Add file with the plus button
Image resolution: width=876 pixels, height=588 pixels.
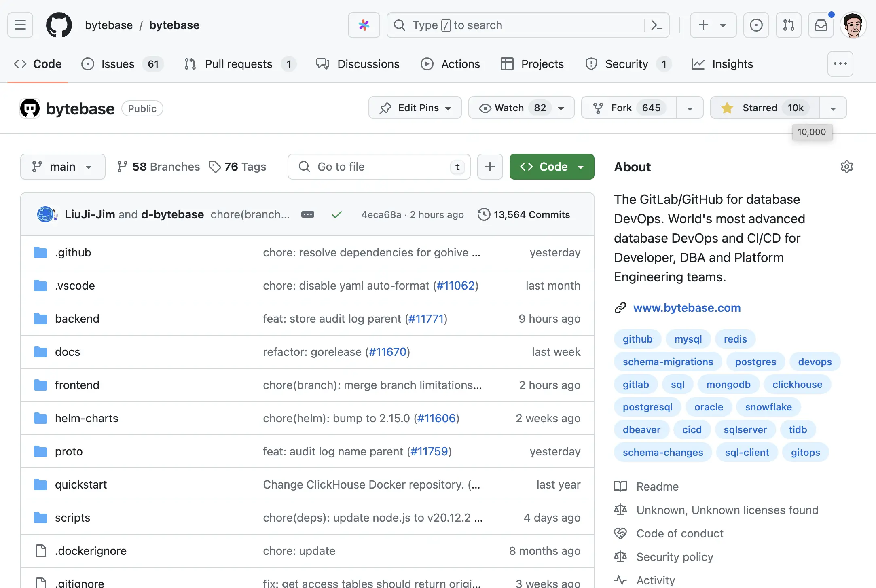pos(490,167)
